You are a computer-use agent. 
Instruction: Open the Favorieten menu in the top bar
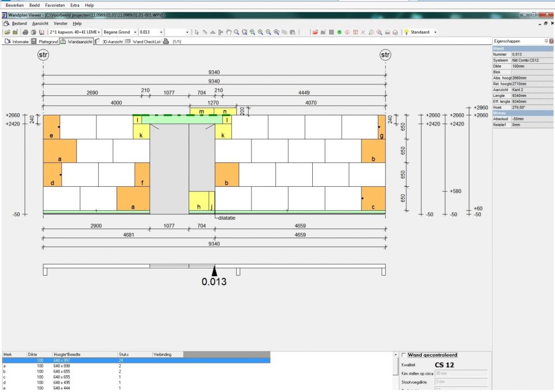[x=55, y=5]
